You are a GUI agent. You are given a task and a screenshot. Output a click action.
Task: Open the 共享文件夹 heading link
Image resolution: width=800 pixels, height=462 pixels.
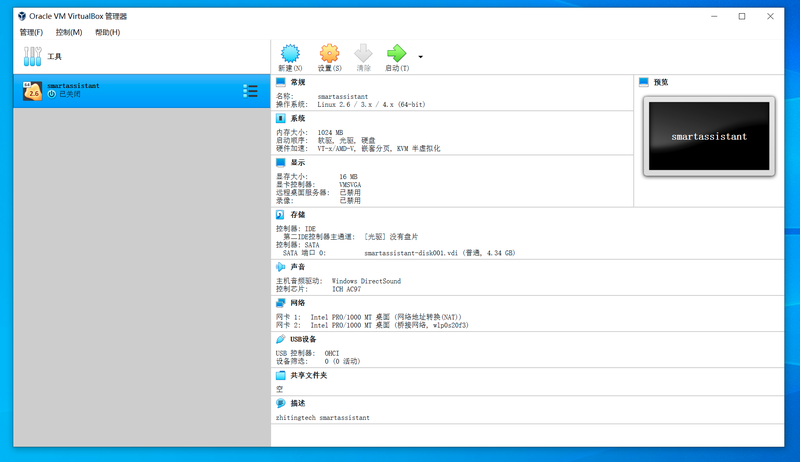(x=309, y=375)
